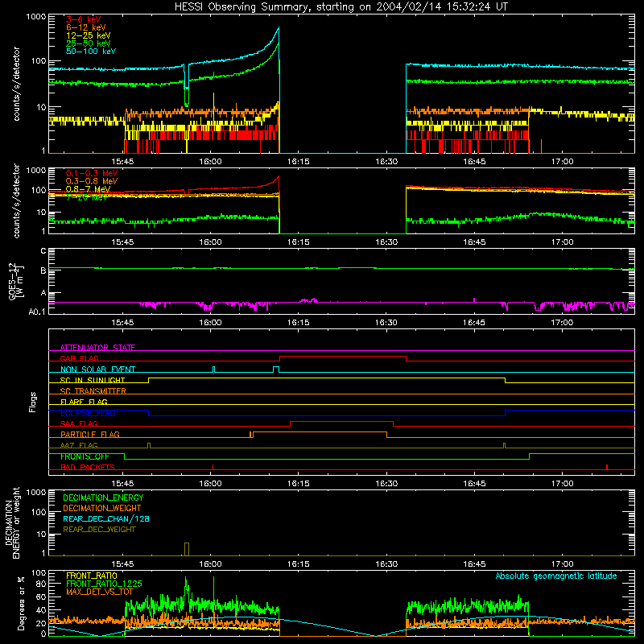Select the SC_IN_SUNLIGHT flag label
Image resolution: width=644 pixels, height=644 pixels.
[93, 380]
